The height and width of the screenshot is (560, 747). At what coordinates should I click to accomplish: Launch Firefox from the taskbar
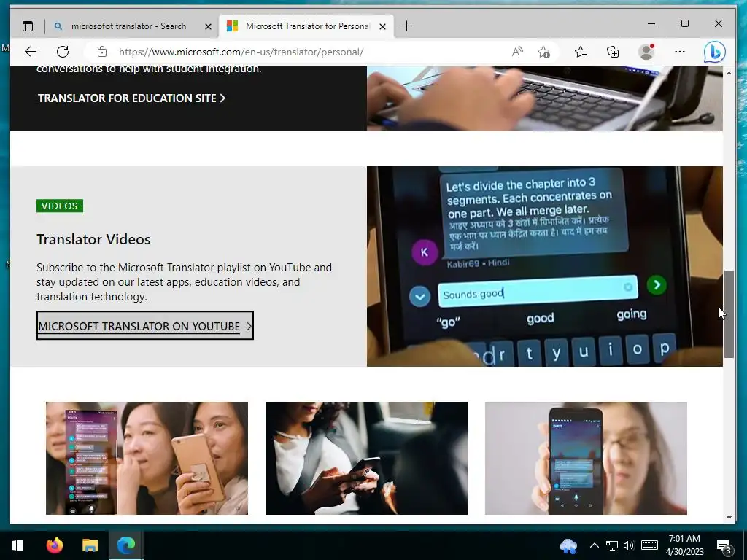tap(54, 545)
